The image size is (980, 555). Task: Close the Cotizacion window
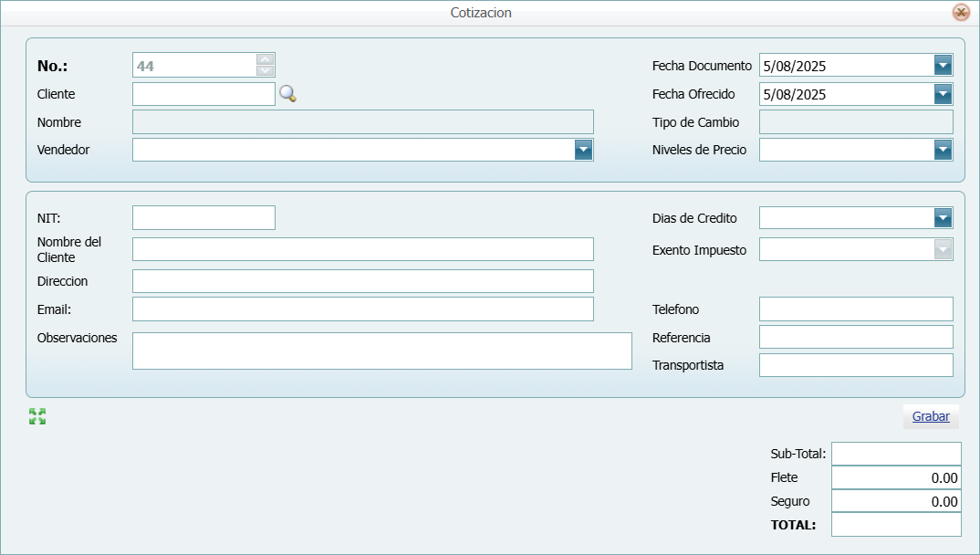[961, 13]
